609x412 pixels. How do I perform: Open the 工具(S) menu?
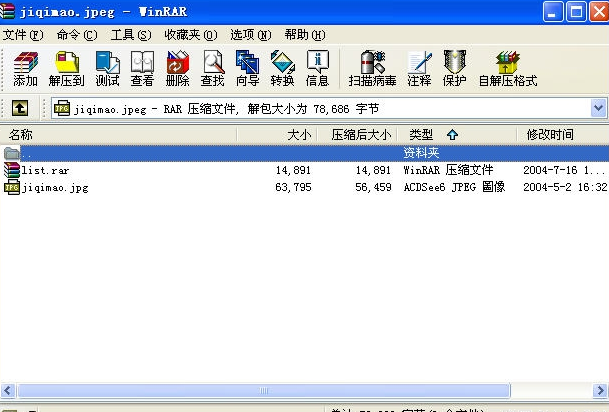point(131,35)
